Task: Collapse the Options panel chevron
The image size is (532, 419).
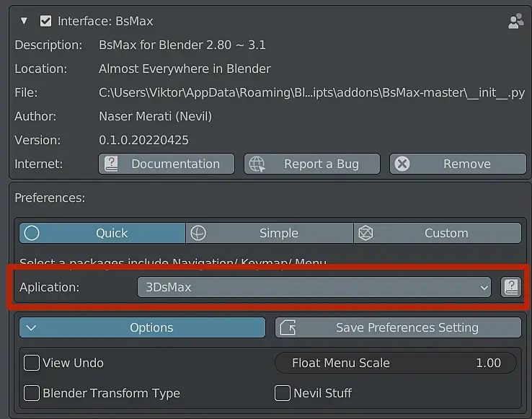Action: (31, 327)
